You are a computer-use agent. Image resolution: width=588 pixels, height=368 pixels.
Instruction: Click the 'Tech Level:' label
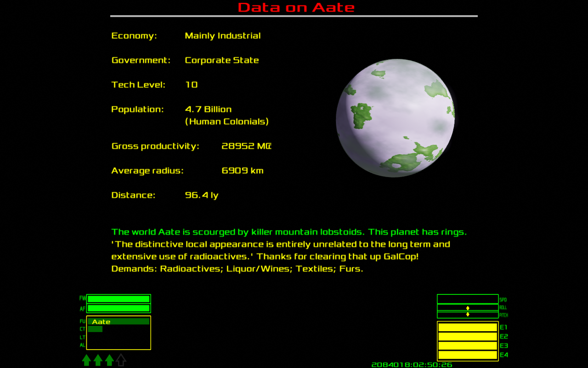point(138,85)
